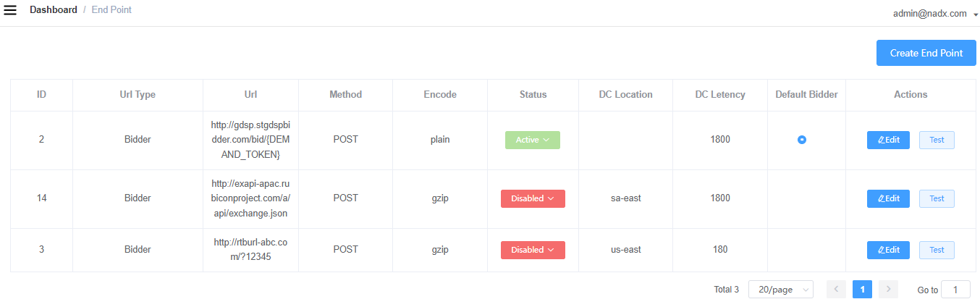The height and width of the screenshot is (307, 980).
Task: Click Create End Point button
Action: 926,53
